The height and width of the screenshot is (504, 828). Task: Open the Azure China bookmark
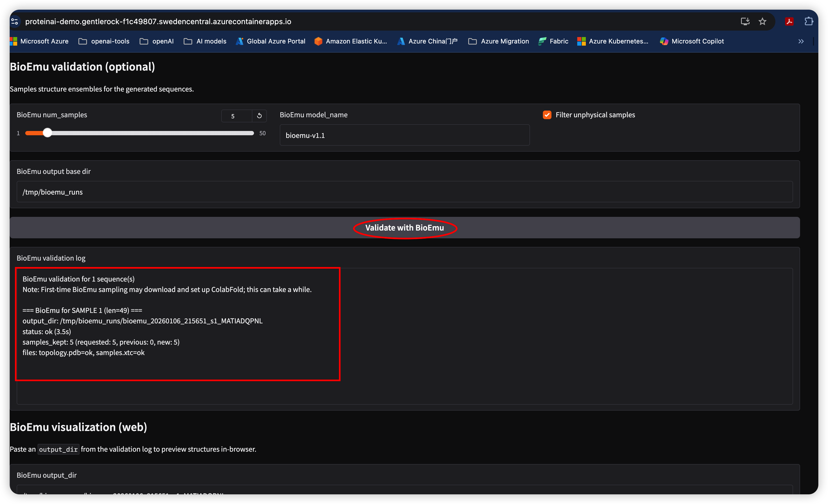427,41
